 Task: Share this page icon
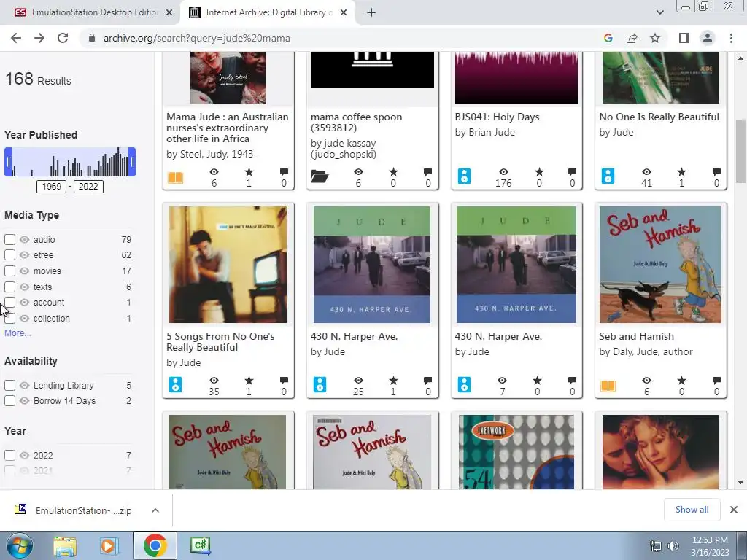point(632,38)
